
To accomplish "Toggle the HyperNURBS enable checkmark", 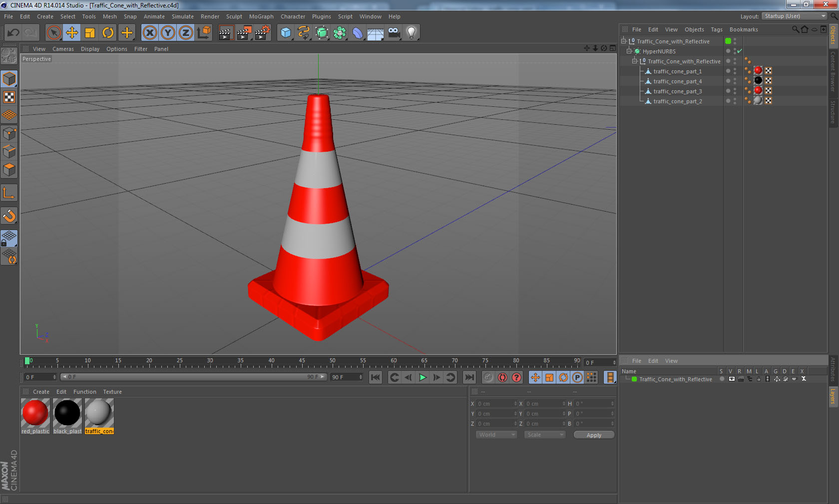I will click(740, 51).
